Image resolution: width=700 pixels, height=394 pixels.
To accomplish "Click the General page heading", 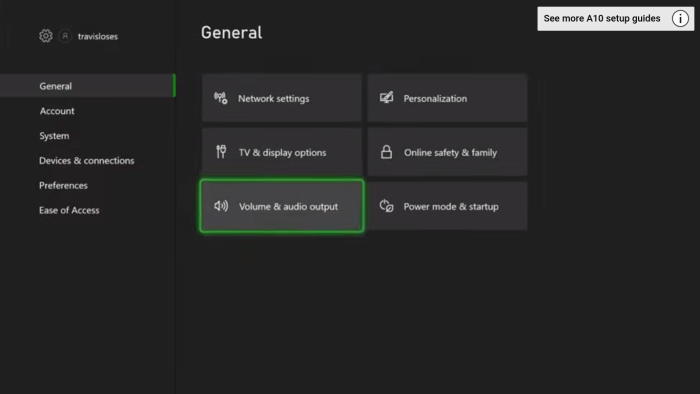I will [231, 33].
